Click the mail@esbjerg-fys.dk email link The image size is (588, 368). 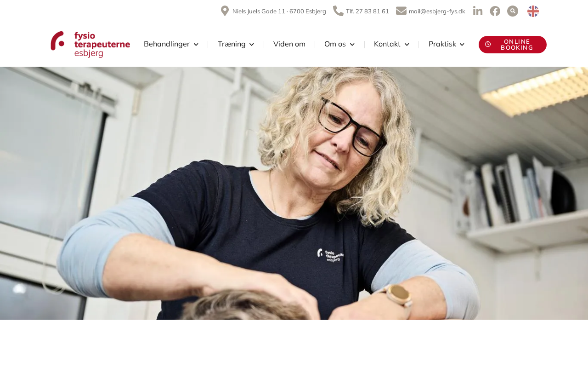point(437,11)
